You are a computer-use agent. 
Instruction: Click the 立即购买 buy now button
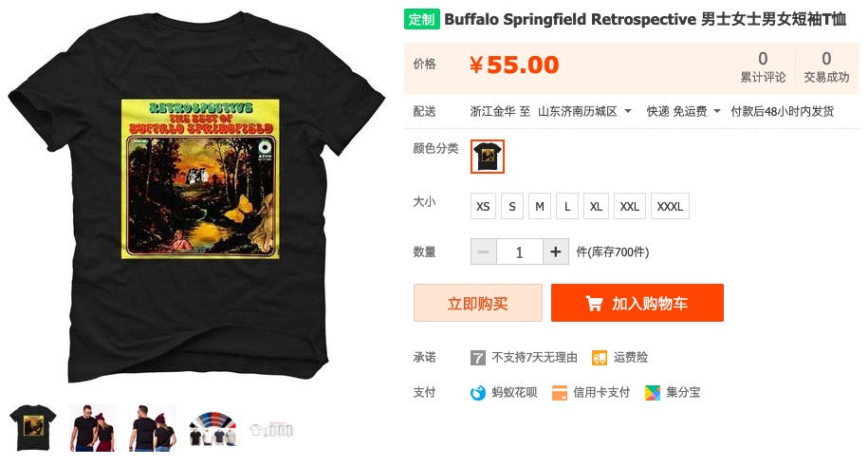[x=478, y=303]
